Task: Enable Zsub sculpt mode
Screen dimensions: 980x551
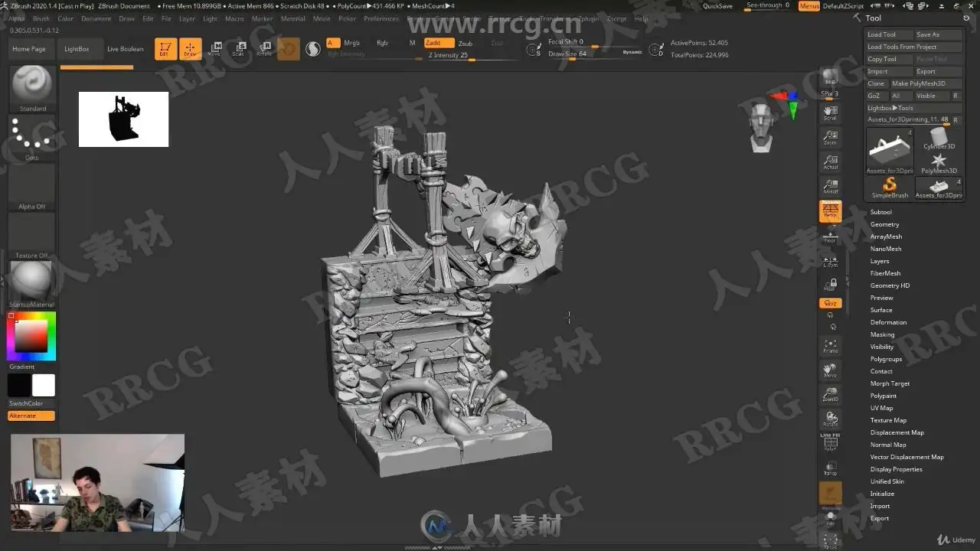Action: [x=465, y=44]
